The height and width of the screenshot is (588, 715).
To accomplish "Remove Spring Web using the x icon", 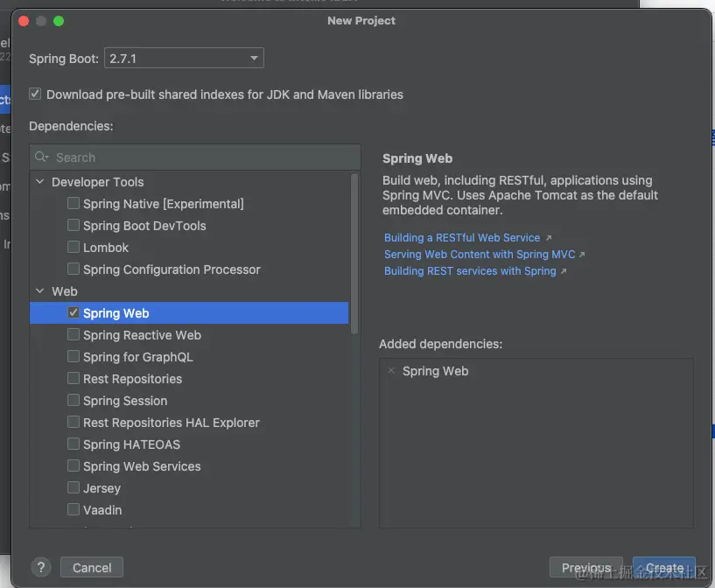I will point(390,371).
